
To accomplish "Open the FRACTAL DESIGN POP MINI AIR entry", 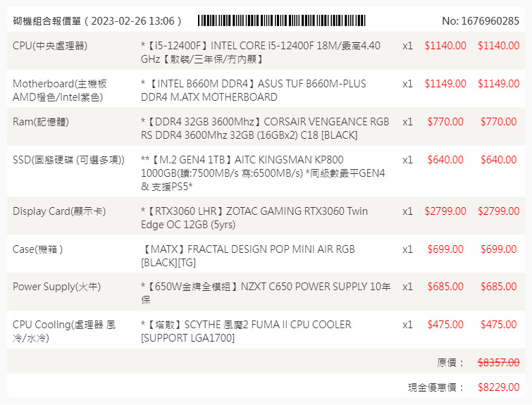I will (x=247, y=256).
